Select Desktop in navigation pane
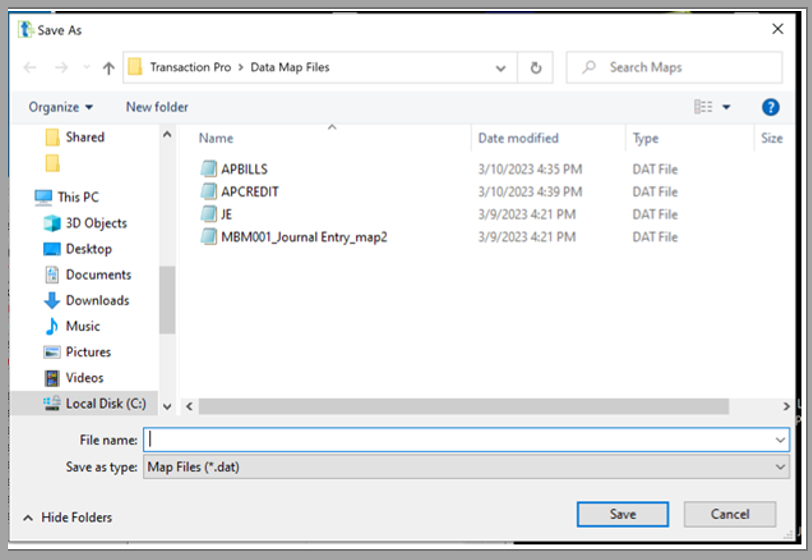The image size is (812, 560). [x=78, y=249]
